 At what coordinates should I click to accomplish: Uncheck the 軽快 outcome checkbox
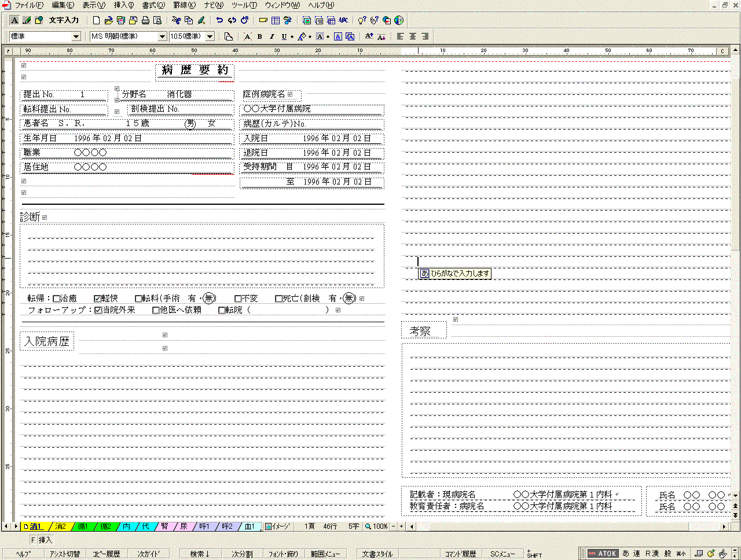tap(97, 299)
